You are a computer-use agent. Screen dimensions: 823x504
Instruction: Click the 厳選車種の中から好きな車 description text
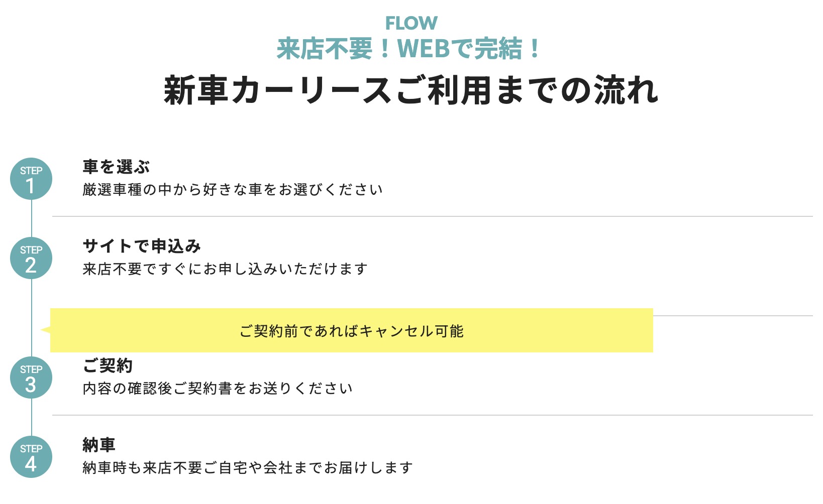point(232,190)
